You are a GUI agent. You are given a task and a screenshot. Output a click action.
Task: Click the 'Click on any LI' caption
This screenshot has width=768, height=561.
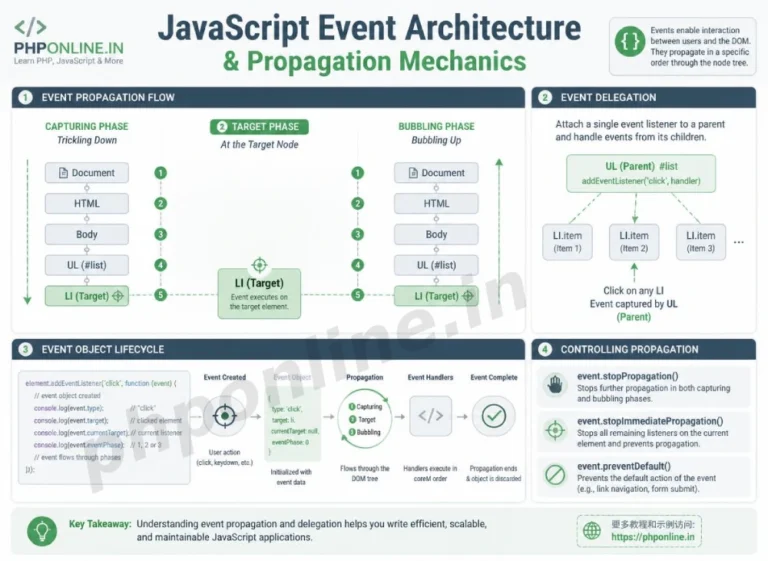click(x=633, y=291)
